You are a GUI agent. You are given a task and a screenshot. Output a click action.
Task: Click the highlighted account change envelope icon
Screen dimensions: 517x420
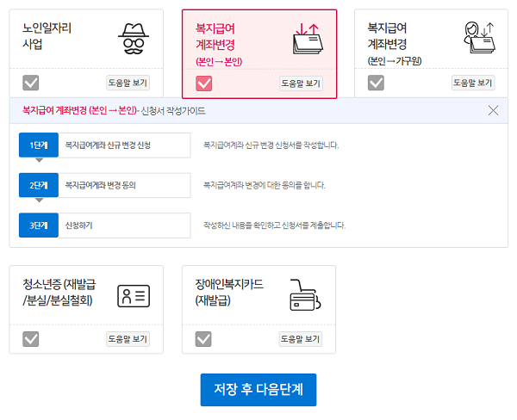308,39
